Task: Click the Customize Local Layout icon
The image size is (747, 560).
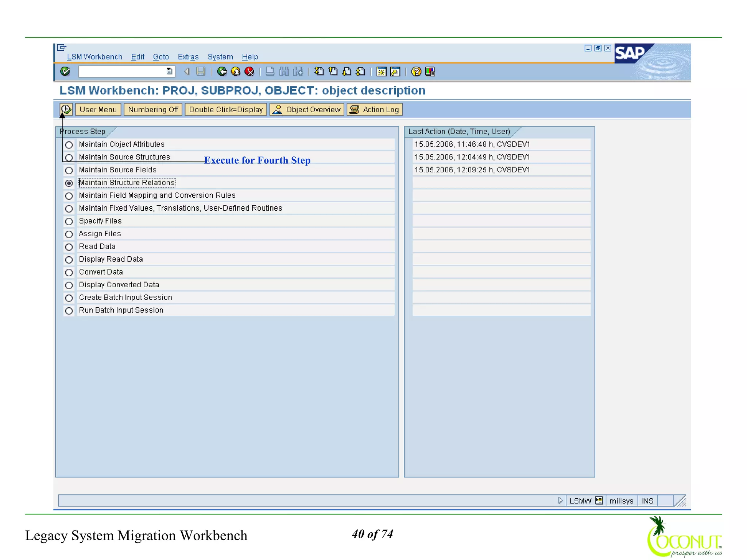Action: [430, 71]
